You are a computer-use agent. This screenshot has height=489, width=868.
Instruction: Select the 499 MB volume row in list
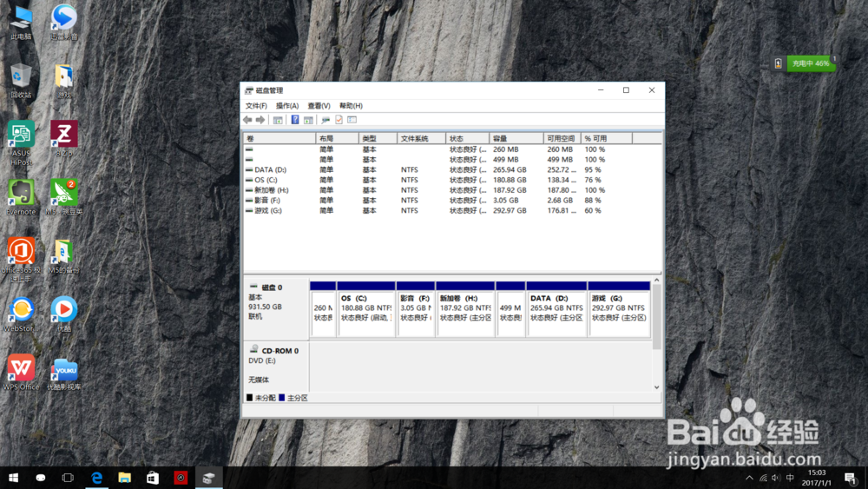(x=451, y=160)
